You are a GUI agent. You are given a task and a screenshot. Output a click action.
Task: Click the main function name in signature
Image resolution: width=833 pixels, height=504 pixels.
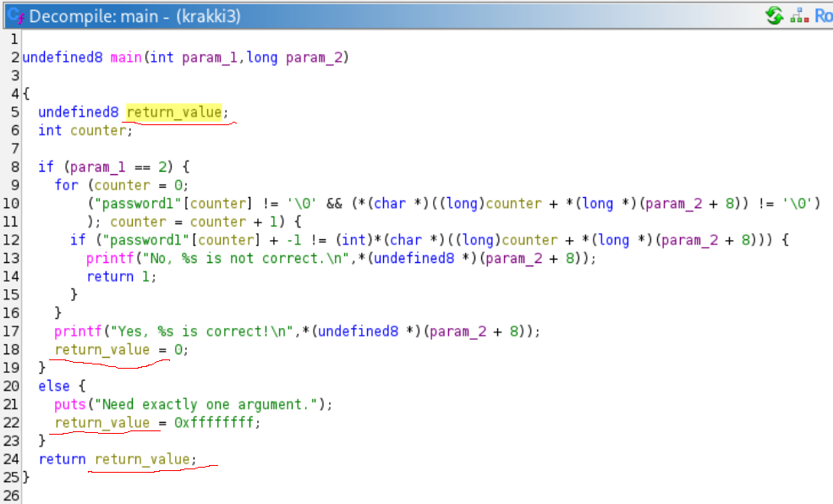(126, 58)
